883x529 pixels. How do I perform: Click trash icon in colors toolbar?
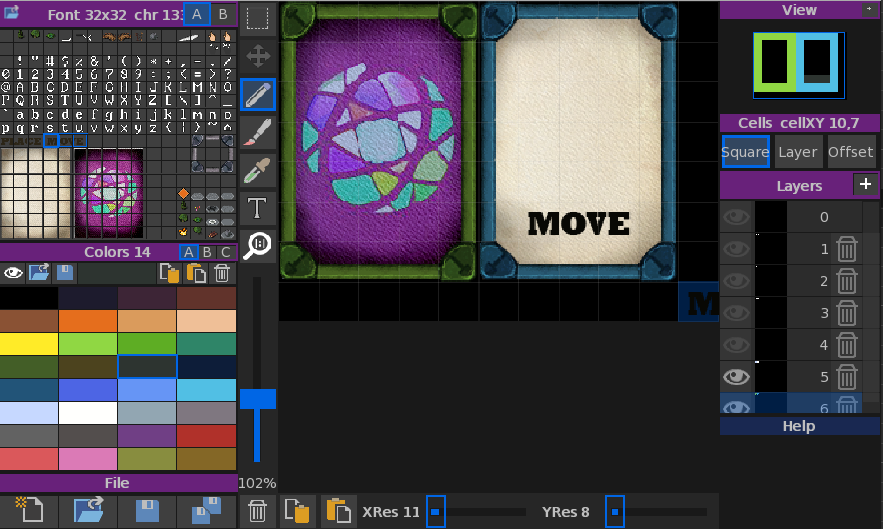point(222,273)
